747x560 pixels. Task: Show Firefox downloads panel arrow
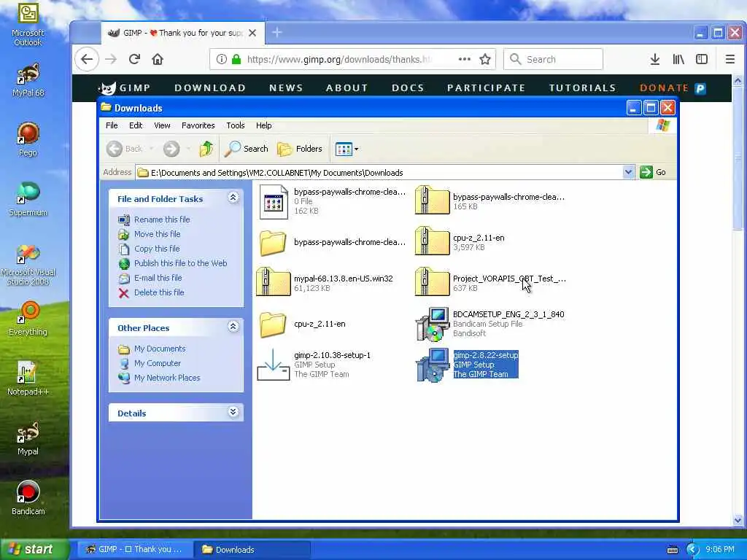click(x=655, y=59)
